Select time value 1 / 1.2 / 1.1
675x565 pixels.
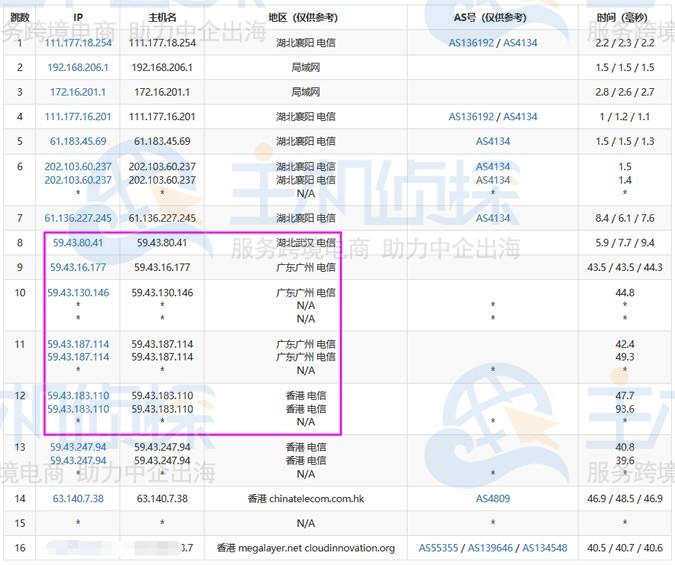(x=625, y=116)
